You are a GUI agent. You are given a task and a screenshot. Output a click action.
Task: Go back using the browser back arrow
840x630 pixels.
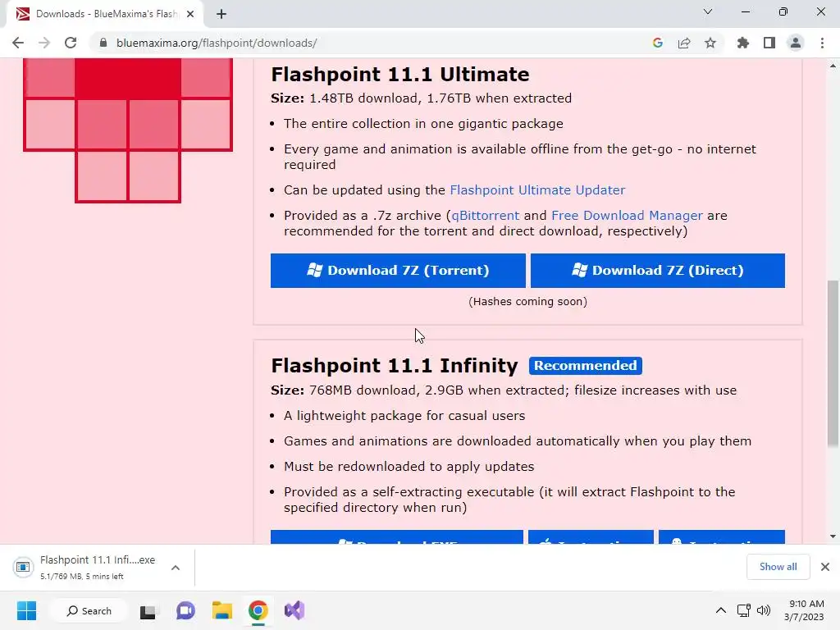click(18, 43)
